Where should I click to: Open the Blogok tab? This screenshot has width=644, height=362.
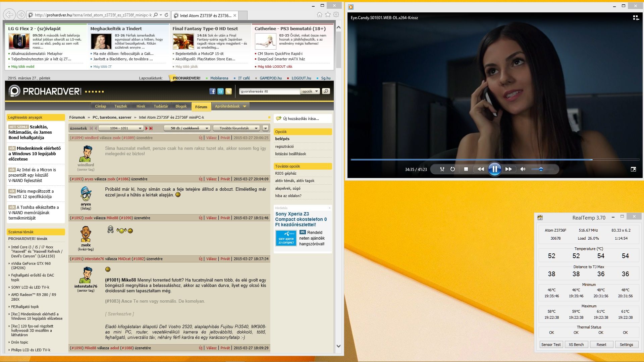(x=181, y=106)
